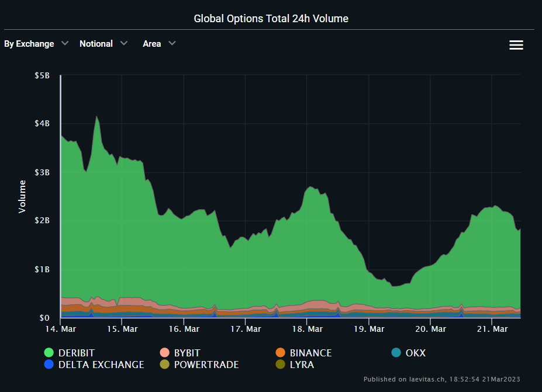Click the chevron next to By Exchange

65,43
